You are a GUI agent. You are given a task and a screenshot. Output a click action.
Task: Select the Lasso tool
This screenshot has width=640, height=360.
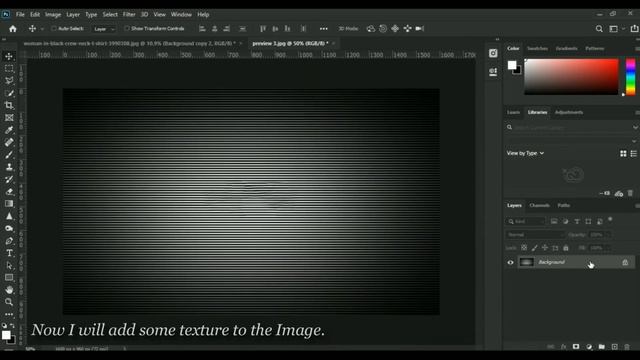(9, 81)
